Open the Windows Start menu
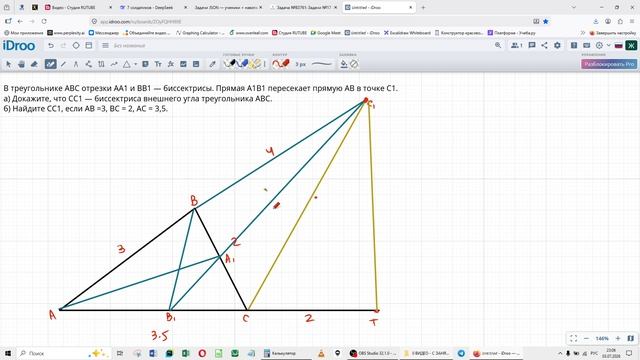Viewport: 640px width, 360px height. [x=7, y=353]
